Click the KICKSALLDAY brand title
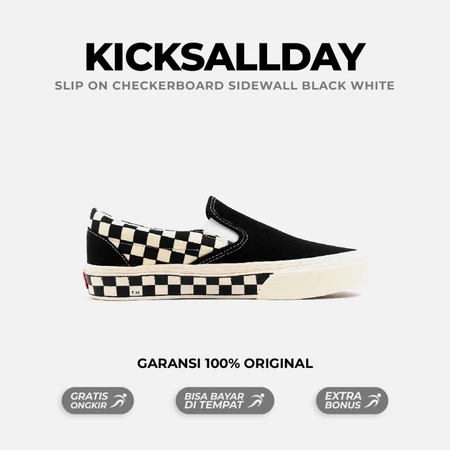The height and width of the screenshot is (450, 450). tap(225, 57)
